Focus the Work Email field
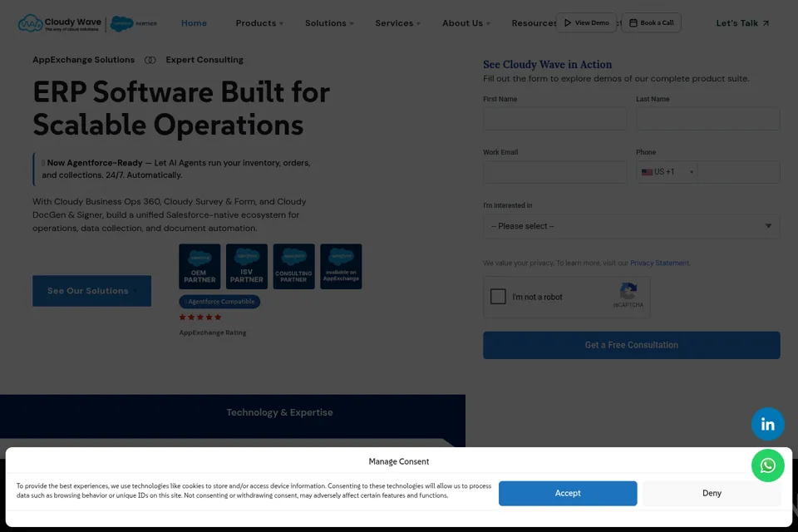The image size is (798, 532). point(554,172)
